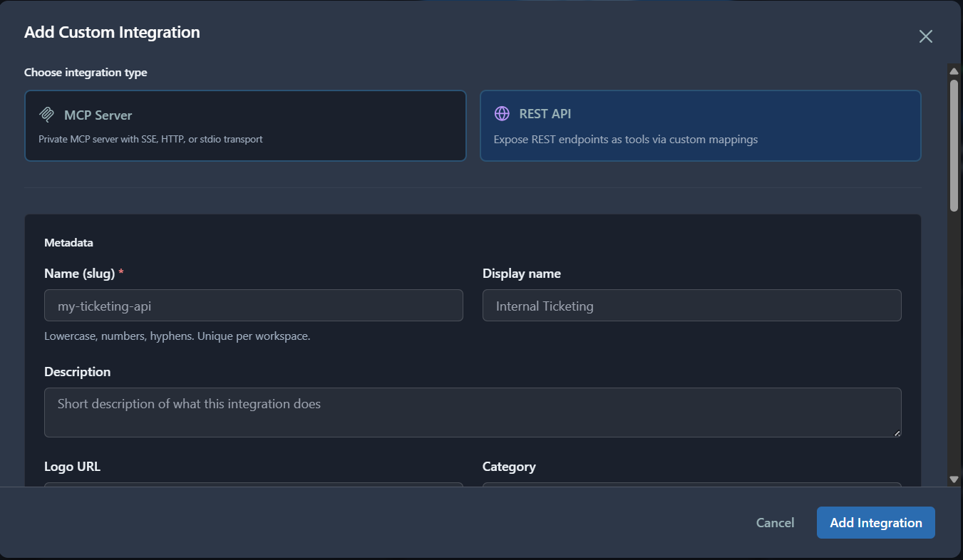963x560 pixels.
Task: Open the Category selector
Action: point(691,487)
